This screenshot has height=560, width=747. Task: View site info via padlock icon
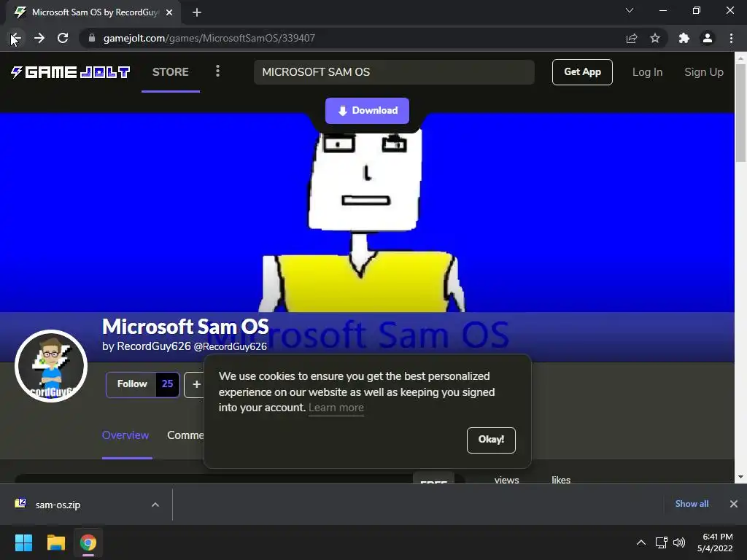92,38
